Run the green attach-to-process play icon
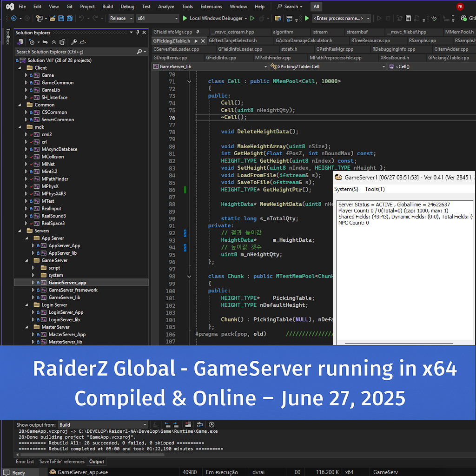 [307, 18]
